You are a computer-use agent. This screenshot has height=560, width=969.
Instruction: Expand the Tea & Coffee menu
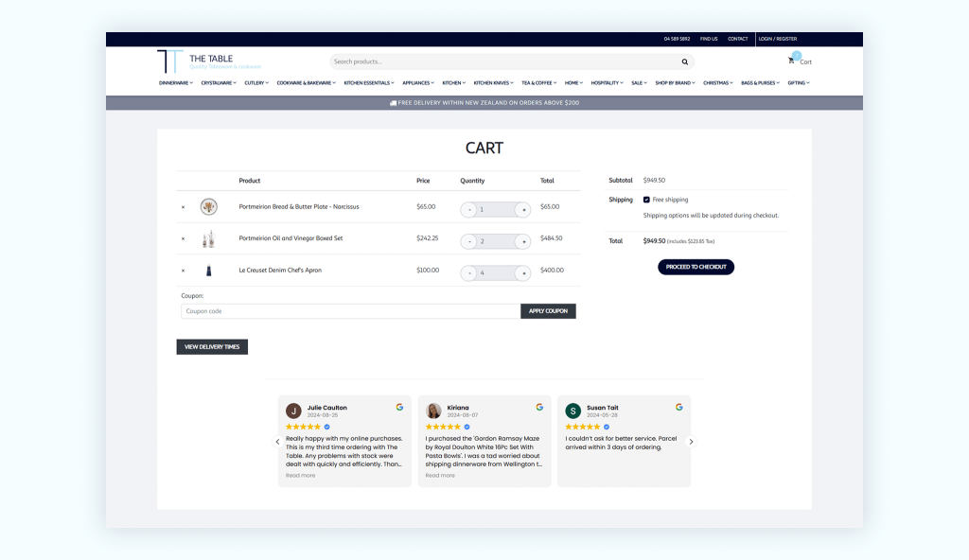pyautogui.click(x=538, y=83)
